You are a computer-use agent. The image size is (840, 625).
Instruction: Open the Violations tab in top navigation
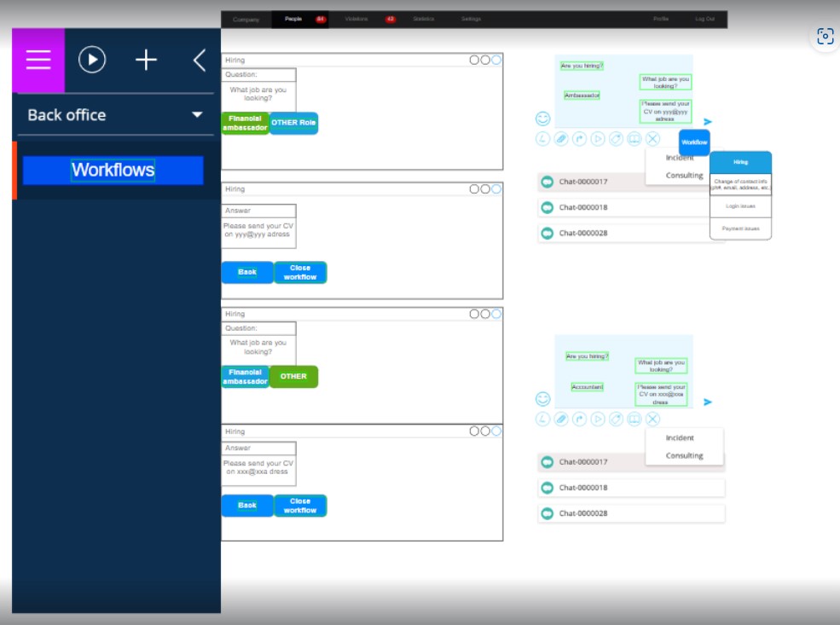click(356, 19)
